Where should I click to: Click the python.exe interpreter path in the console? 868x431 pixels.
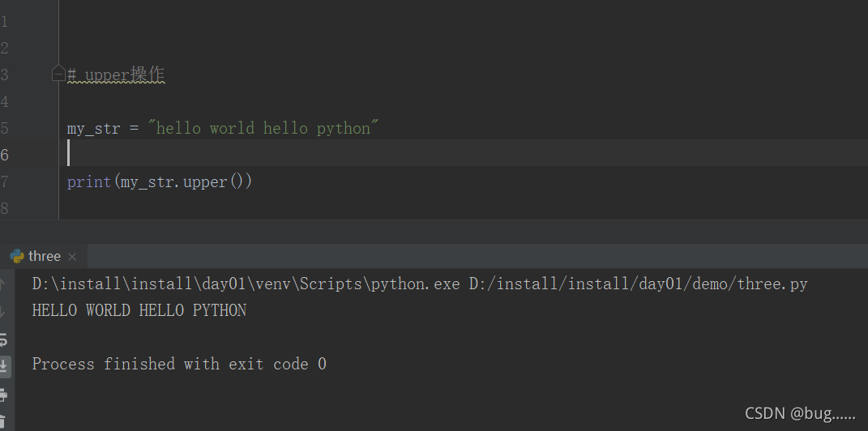point(246,284)
